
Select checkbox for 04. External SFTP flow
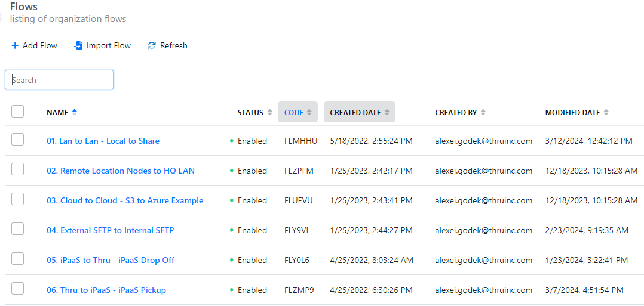pos(18,229)
